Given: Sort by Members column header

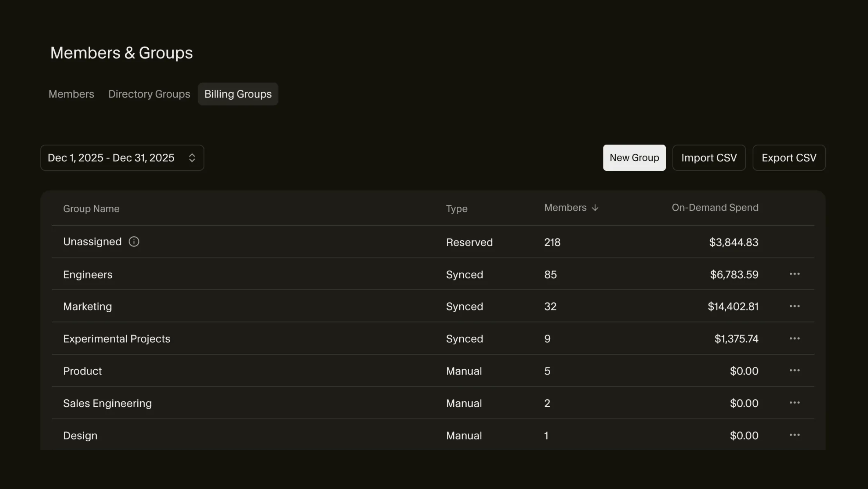Looking at the screenshot, I should (x=565, y=208).
